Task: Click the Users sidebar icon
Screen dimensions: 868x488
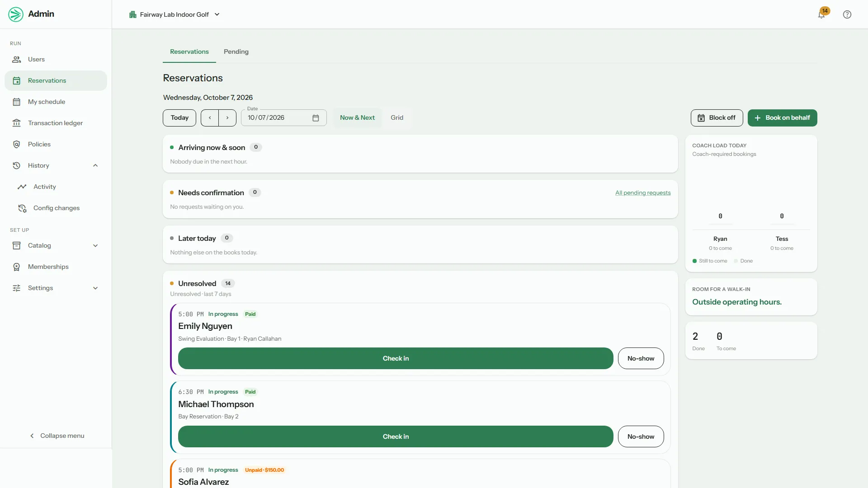Action: tap(17, 59)
